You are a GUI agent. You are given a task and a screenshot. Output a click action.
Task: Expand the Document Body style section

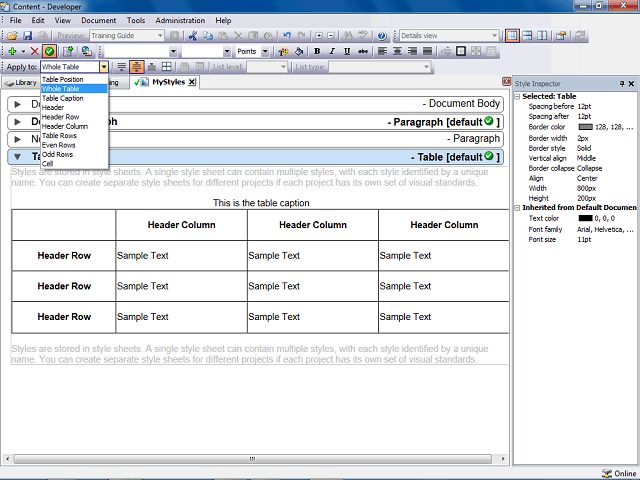17,104
